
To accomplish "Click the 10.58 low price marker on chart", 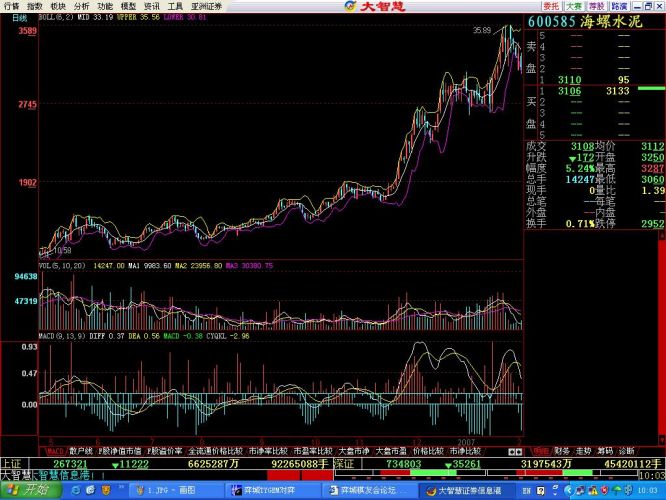I will click(62, 250).
